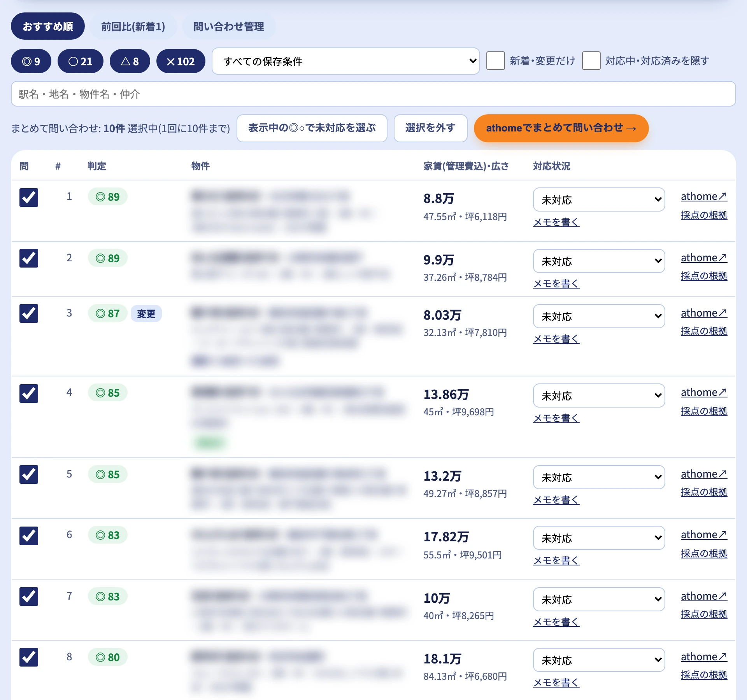Open athome link for the 13.86万 listing

[704, 392]
